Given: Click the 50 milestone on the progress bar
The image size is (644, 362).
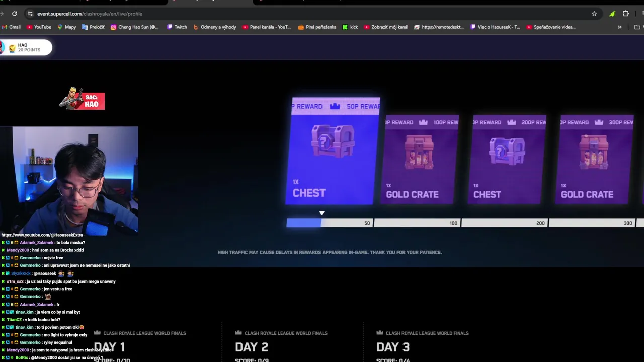Looking at the screenshot, I should point(367,223).
